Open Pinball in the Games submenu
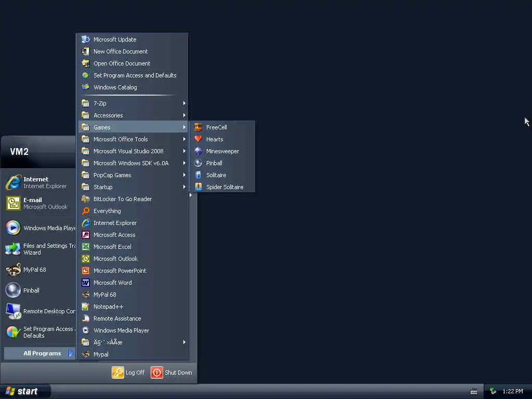The image size is (532, 399). (222, 163)
